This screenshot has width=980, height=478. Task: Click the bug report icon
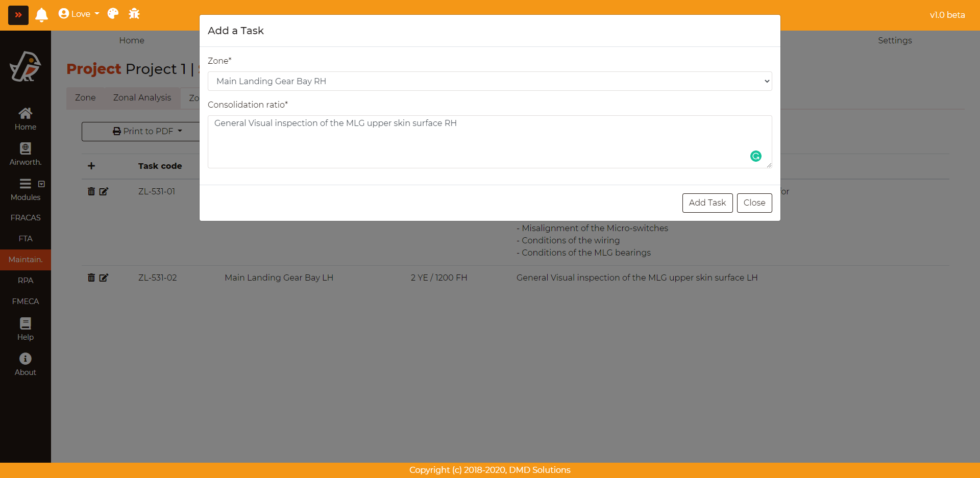click(x=134, y=14)
